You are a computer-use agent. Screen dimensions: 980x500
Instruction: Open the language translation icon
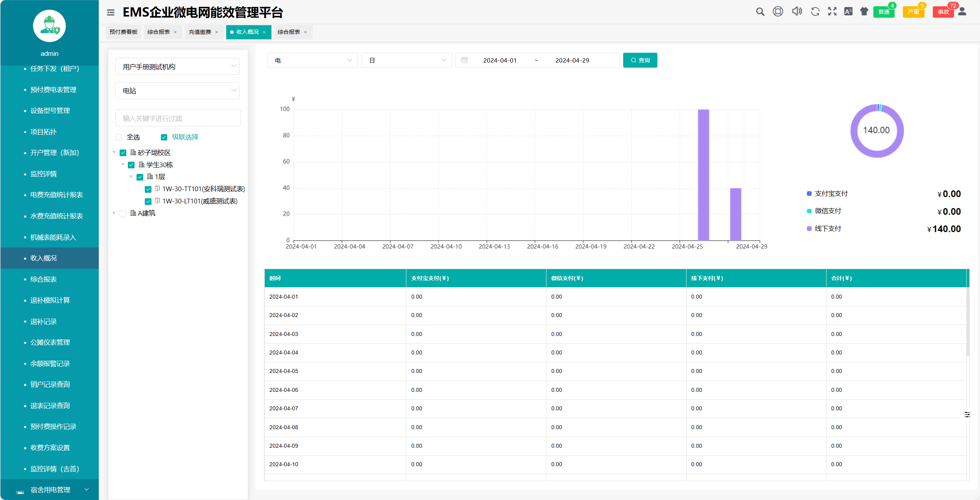tap(848, 12)
